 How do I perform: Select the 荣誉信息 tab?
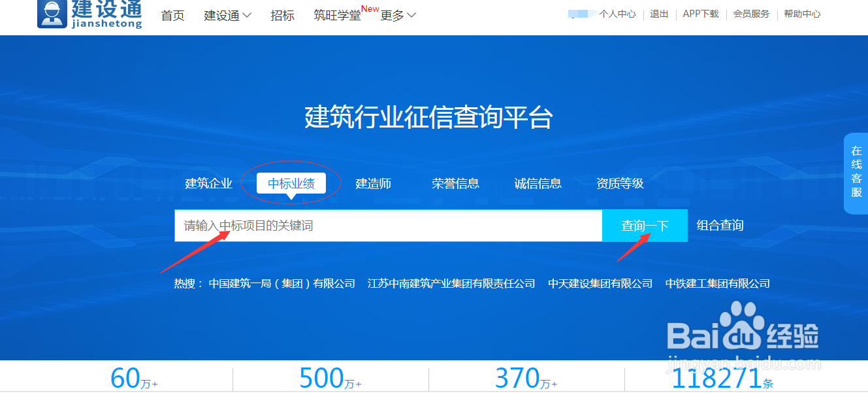point(455,184)
